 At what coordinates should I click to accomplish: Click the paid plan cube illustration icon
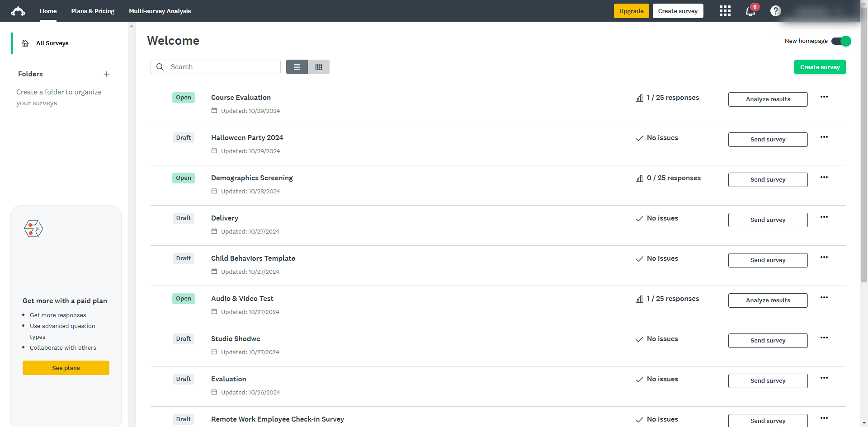tap(33, 229)
